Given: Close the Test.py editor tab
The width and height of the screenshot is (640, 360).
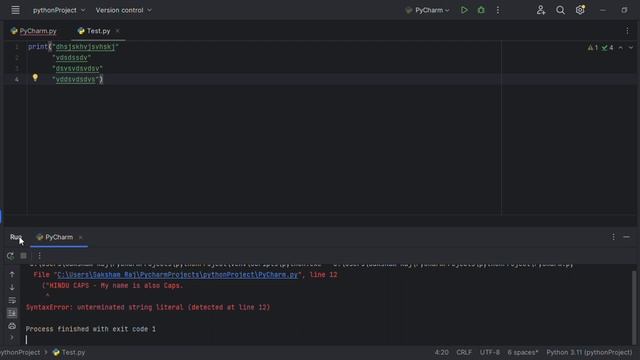Looking at the screenshot, I should [118, 31].
